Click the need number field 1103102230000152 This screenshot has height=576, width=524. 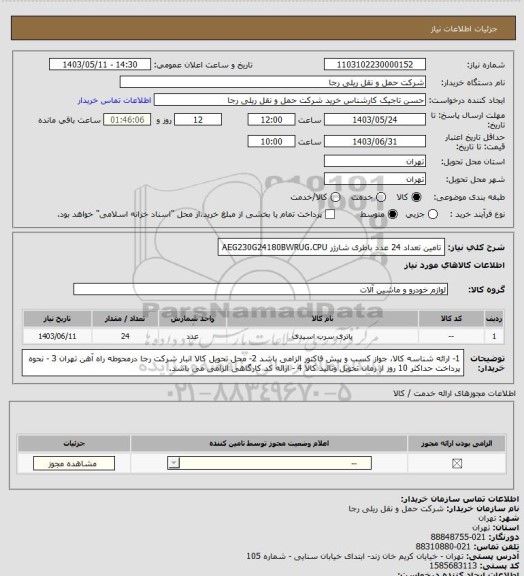click(375, 65)
